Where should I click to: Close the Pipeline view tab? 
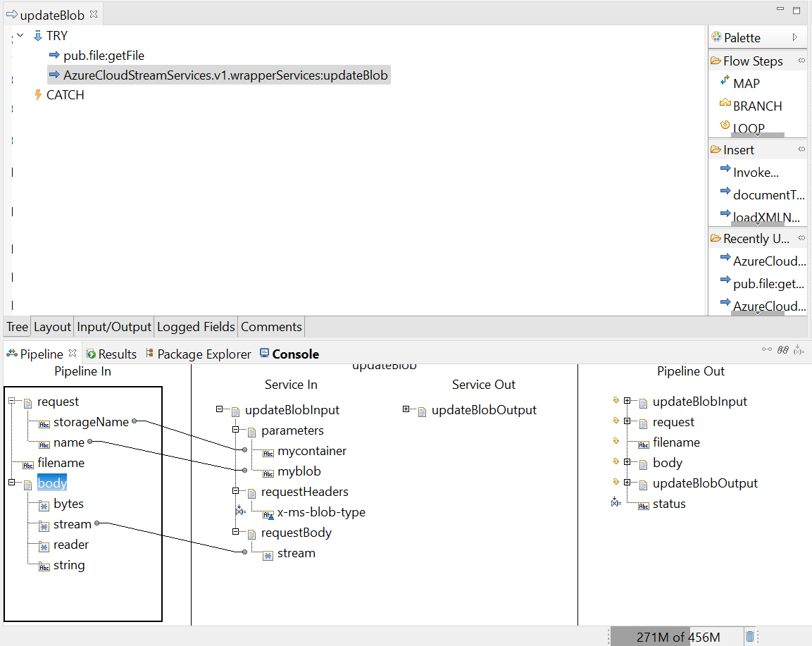[x=73, y=353]
